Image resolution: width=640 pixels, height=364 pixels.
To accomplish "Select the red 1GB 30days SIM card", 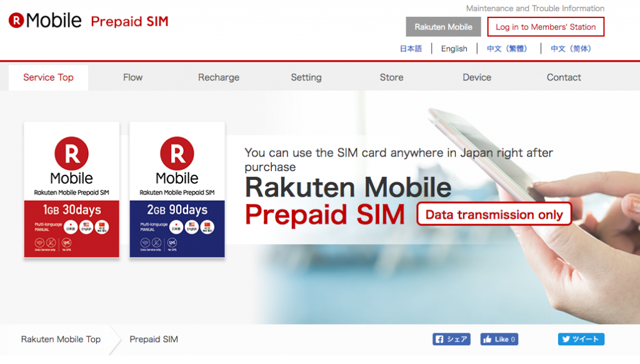I will pyautogui.click(x=72, y=190).
